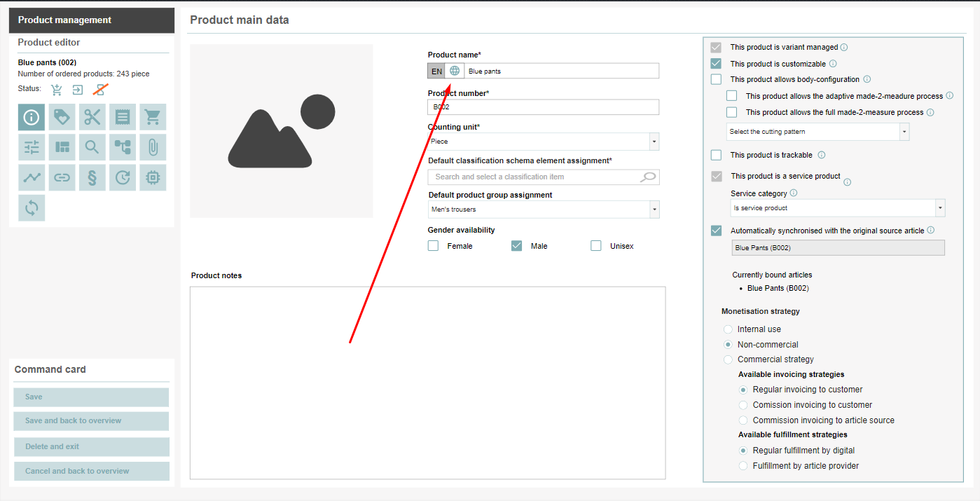This screenshot has height=501, width=980.
Task: Open the scissors cutting icon tile
Action: pyautogui.click(x=92, y=117)
